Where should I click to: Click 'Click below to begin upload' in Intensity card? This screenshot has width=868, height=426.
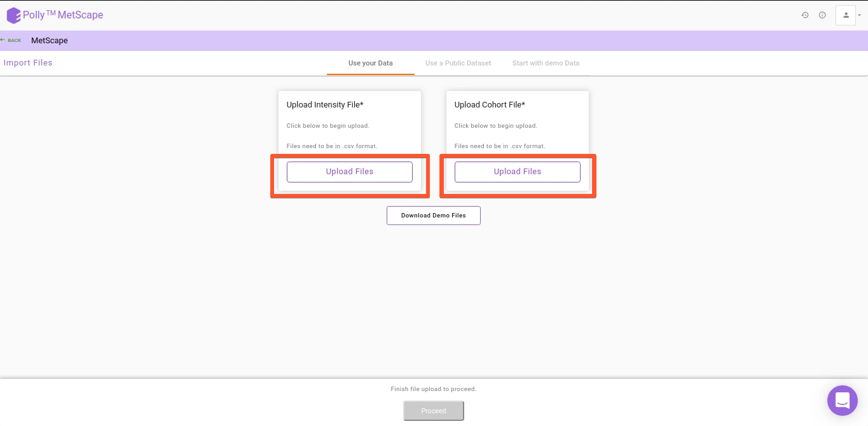point(328,126)
